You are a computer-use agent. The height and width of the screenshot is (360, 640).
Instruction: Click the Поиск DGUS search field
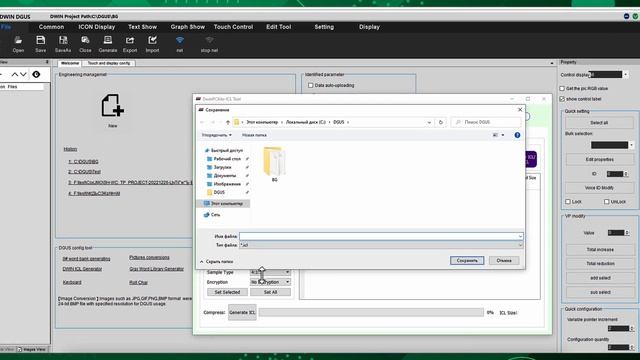[486, 122]
